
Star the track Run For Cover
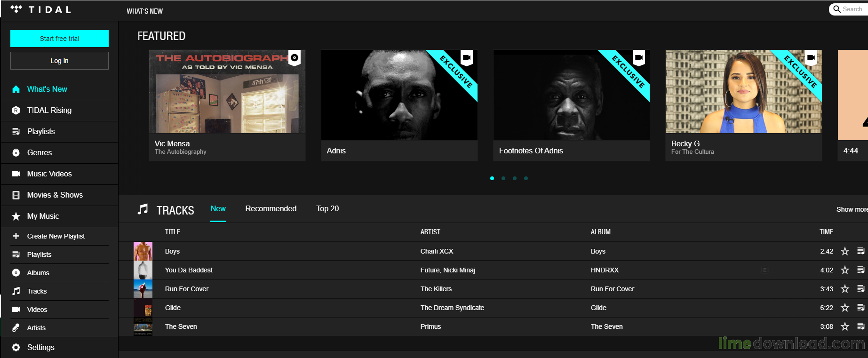845,289
